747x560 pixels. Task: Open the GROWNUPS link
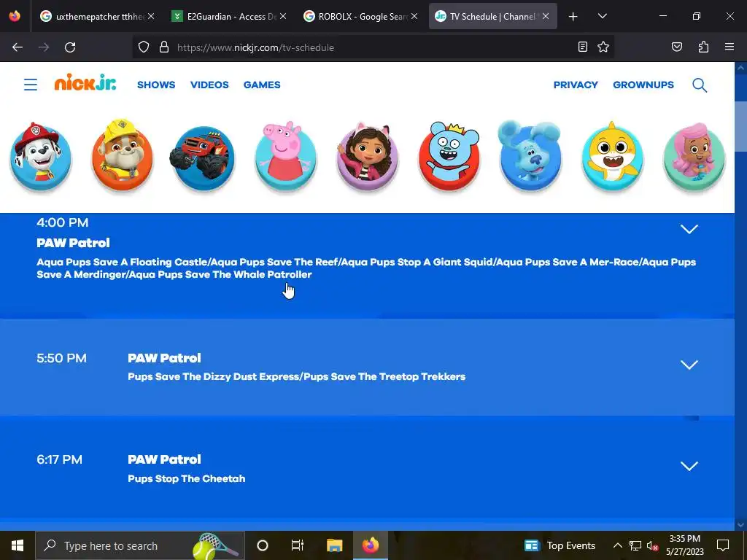point(643,85)
